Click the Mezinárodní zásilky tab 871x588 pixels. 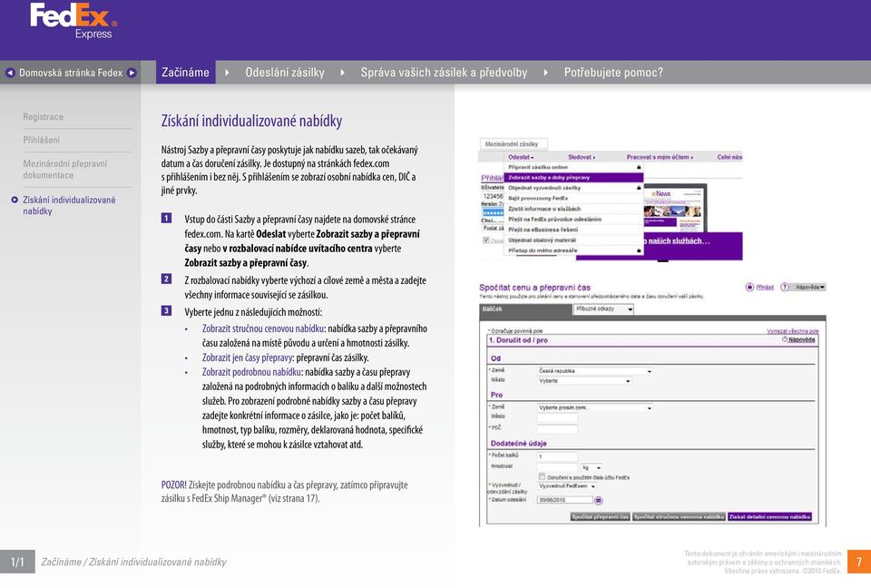(x=514, y=144)
